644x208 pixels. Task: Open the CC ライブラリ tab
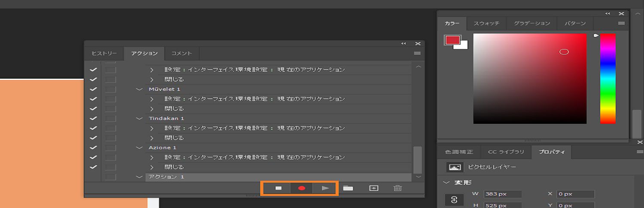(506, 152)
